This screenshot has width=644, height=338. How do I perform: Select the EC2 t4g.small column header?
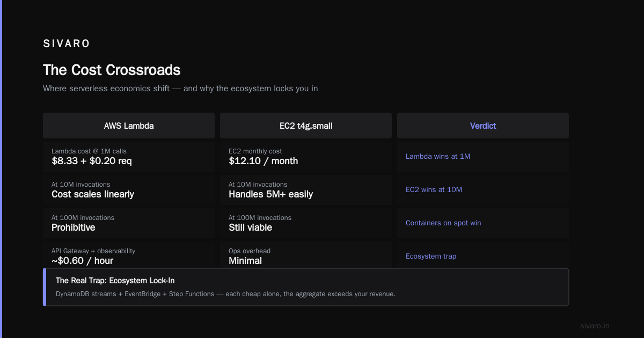click(x=306, y=126)
